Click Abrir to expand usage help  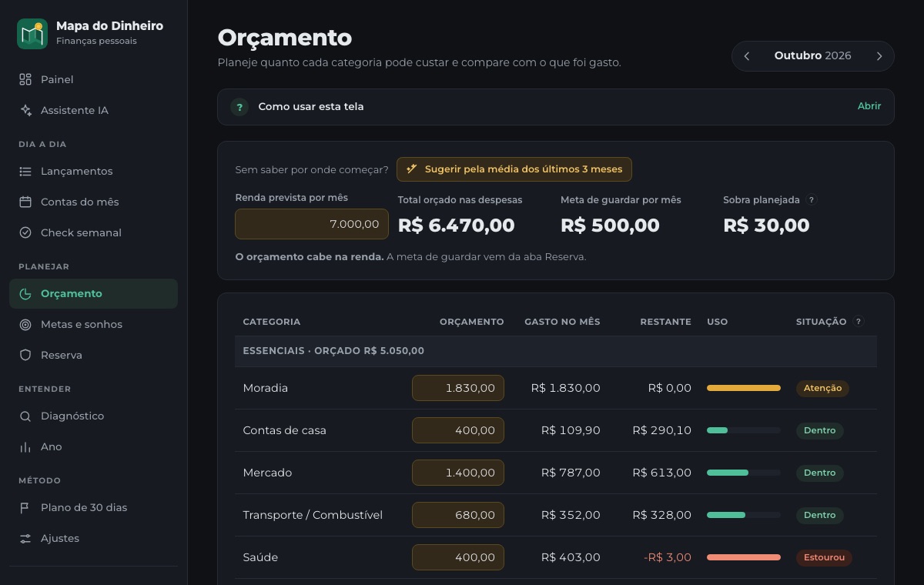coord(869,106)
